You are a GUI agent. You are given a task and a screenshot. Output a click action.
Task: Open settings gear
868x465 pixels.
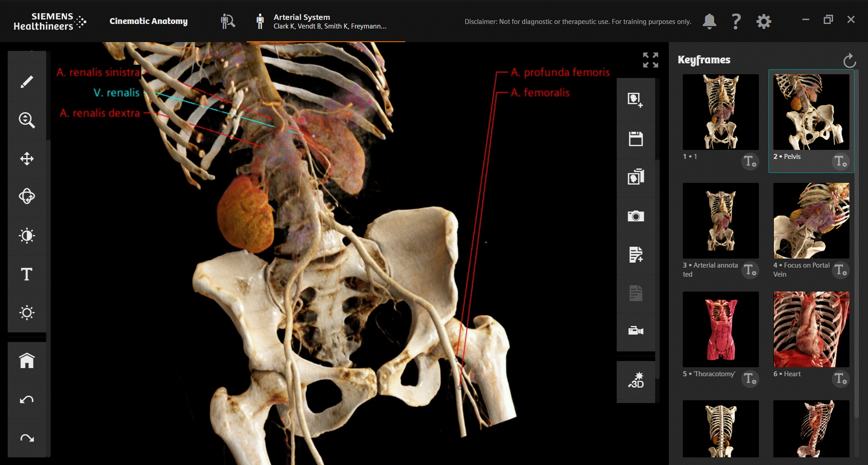[763, 21]
